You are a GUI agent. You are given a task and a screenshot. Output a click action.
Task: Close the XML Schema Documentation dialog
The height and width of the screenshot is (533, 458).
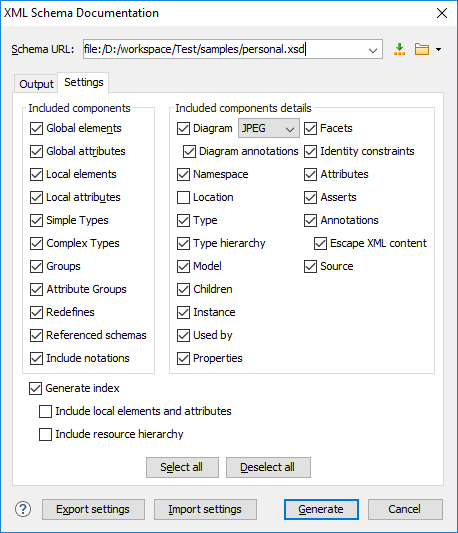point(442,13)
